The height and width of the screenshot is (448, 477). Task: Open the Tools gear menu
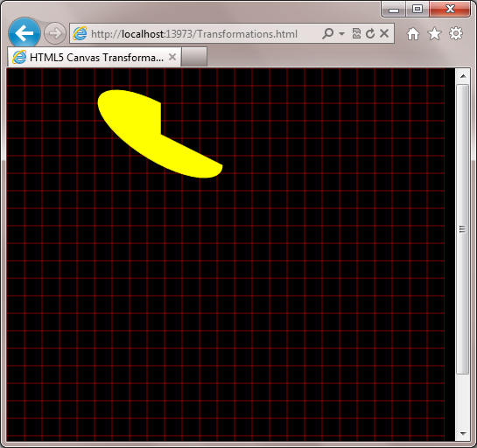456,33
